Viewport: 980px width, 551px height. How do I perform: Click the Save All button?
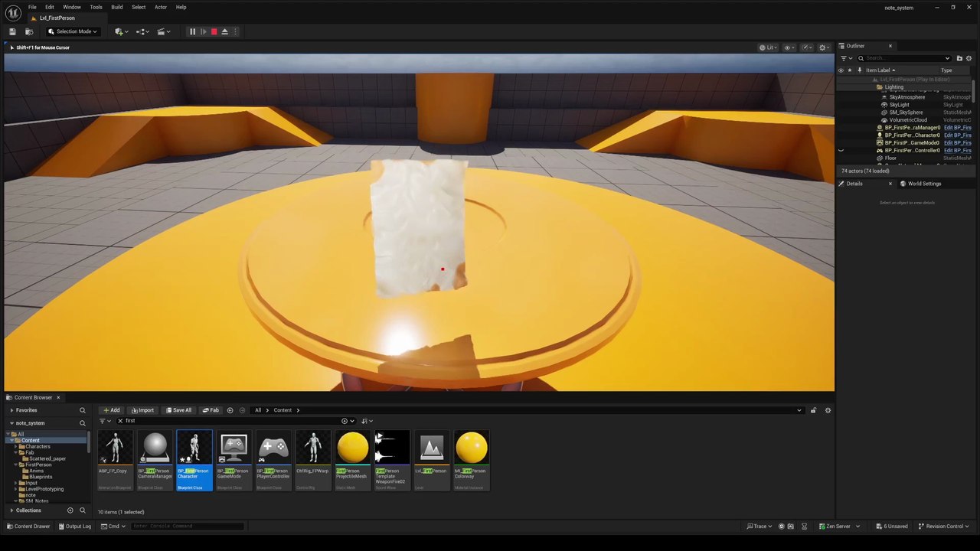[x=178, y=410]
